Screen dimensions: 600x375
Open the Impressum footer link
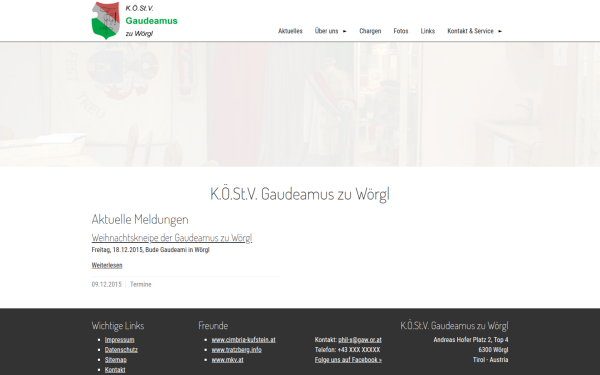pos(119,340)
